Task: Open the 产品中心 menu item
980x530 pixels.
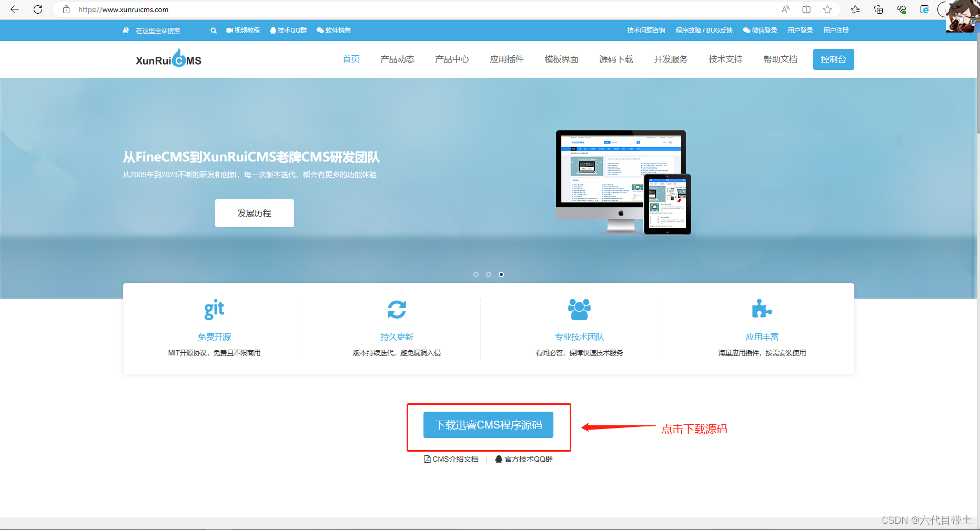Action: point(452,59)
